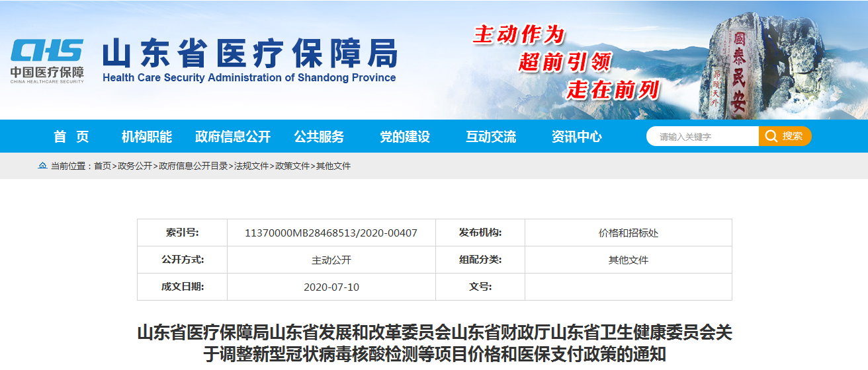Image resolution: width=868 pixels, height=370 pixels.
Task: Follow the 政府信息公开目录 breadcrumb link
Action: click(x=193, y=166)
